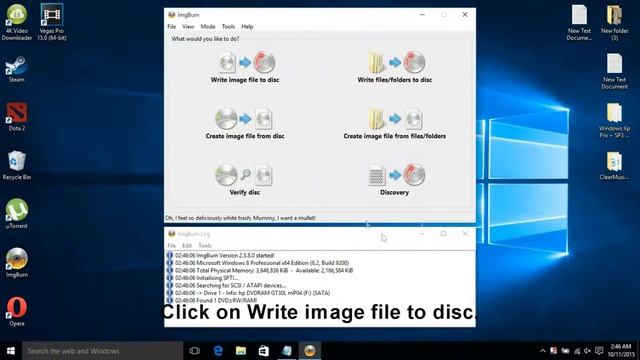Viewport: 640px width, 360px height.
Task: Select ImgBurn desktop shortcut
Action: [x=17, y=262]
